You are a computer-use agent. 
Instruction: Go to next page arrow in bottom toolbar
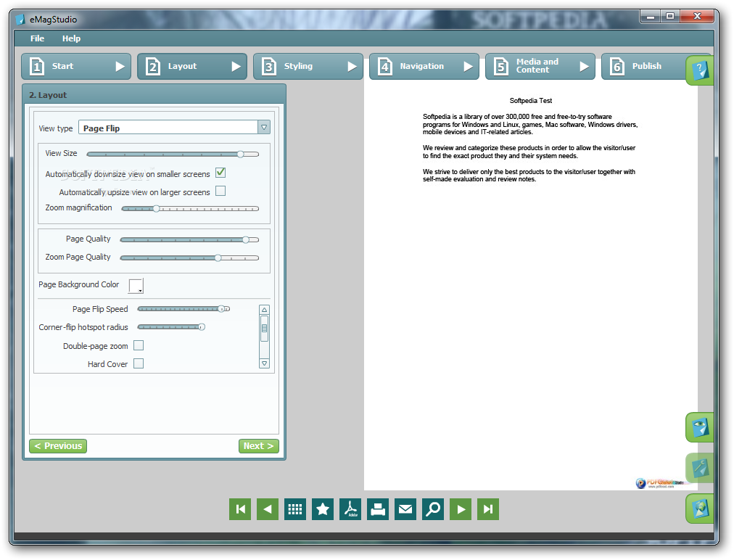[x=461, y=509]
